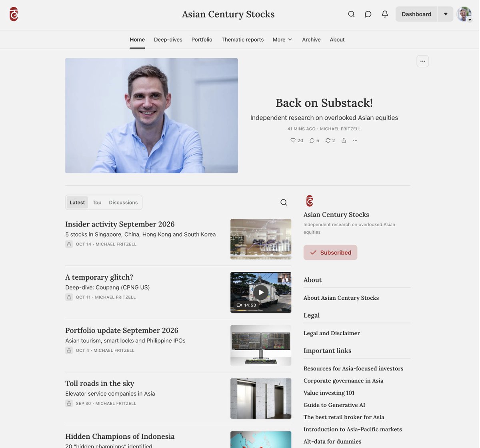Expand the More navigation menu

(x=282, y=40)
